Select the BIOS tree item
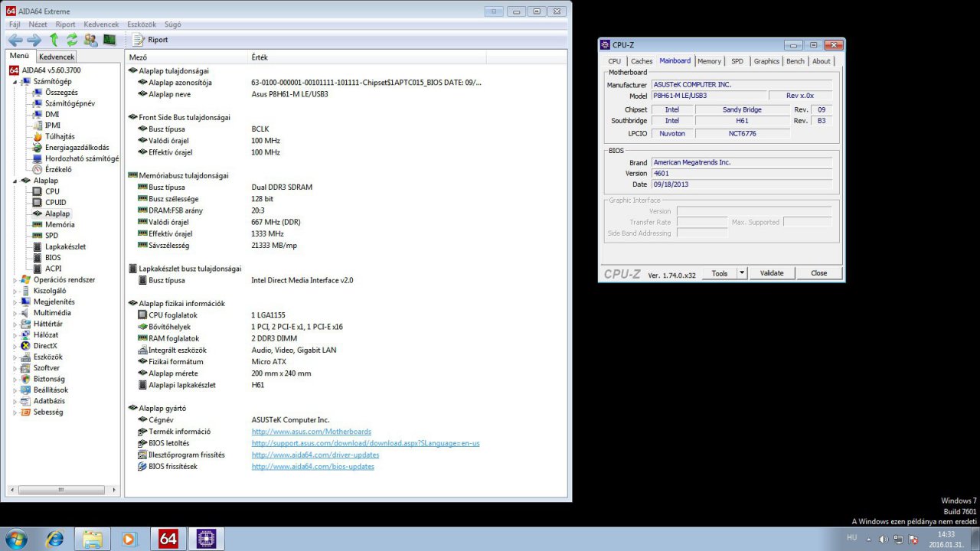Viewport: 980px width, 551px height. (x=53, y=258)
